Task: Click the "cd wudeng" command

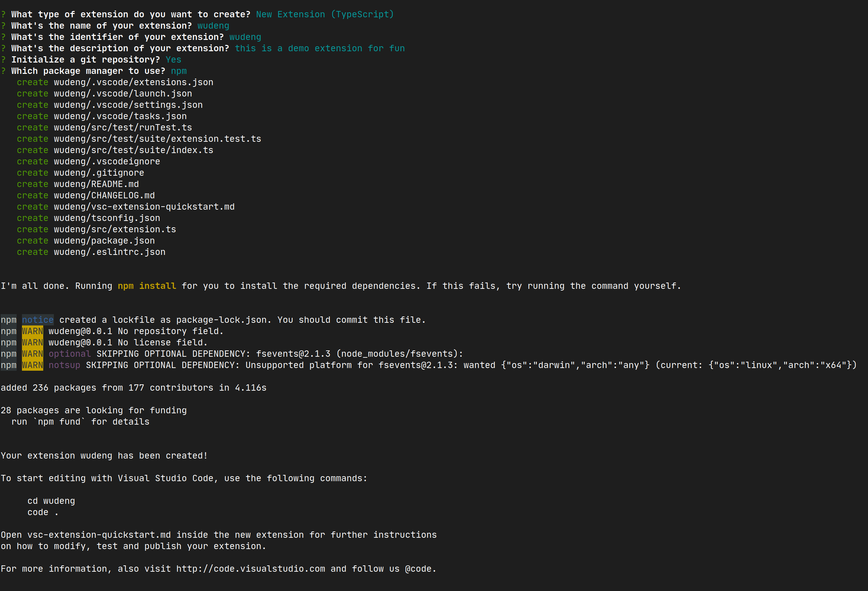Action: tap(51, 501)
